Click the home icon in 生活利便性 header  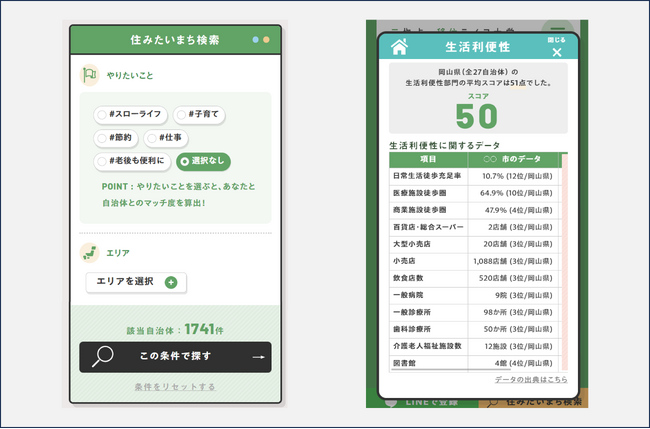[399, 47]
